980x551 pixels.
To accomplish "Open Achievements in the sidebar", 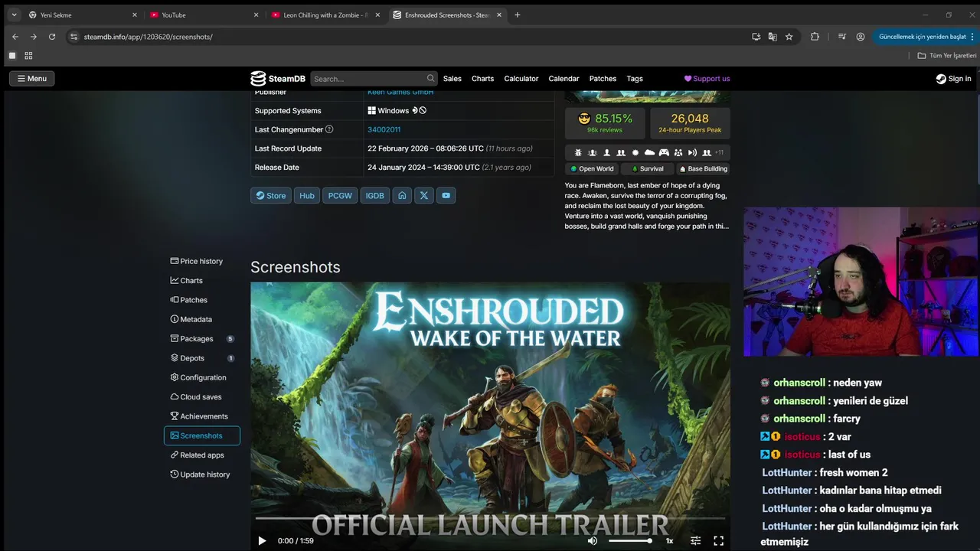I will (201, 416).
